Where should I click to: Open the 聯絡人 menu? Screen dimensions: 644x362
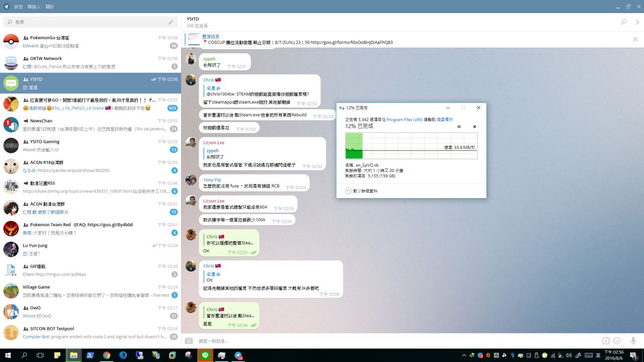click(x=34, y=7)
